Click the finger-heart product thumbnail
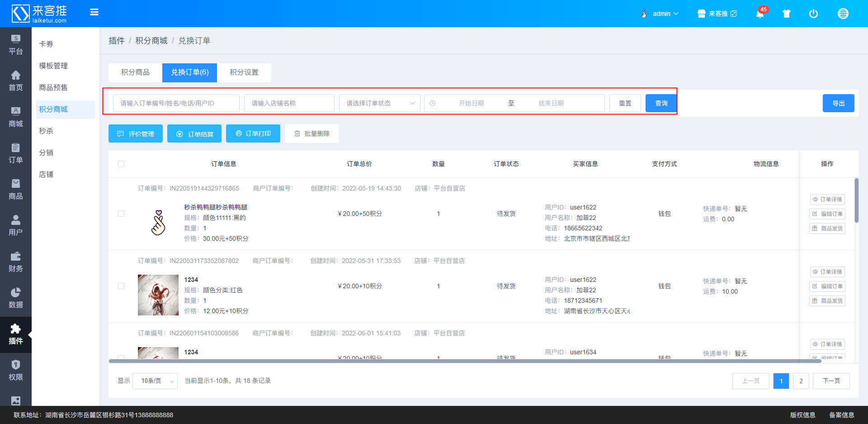Image resolution: width=868 pixels, height=424 pixels. (x=158, y=223)
